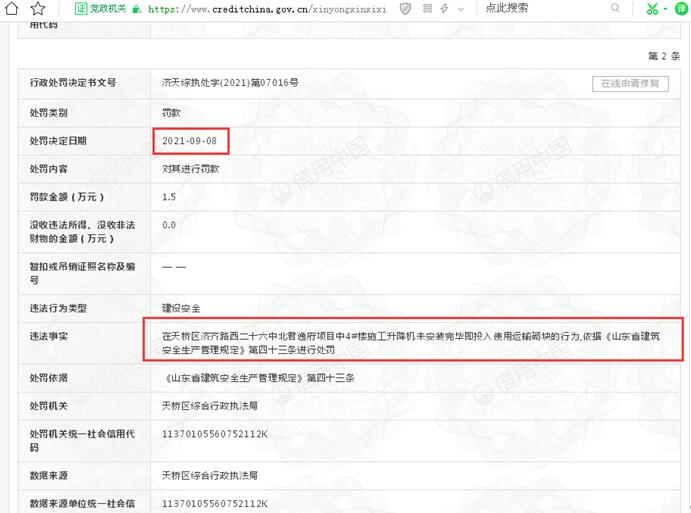Viewport: 691px width, 513px height.
Task: Select confiscated amount value 0.0
Action: click(169, 225)
